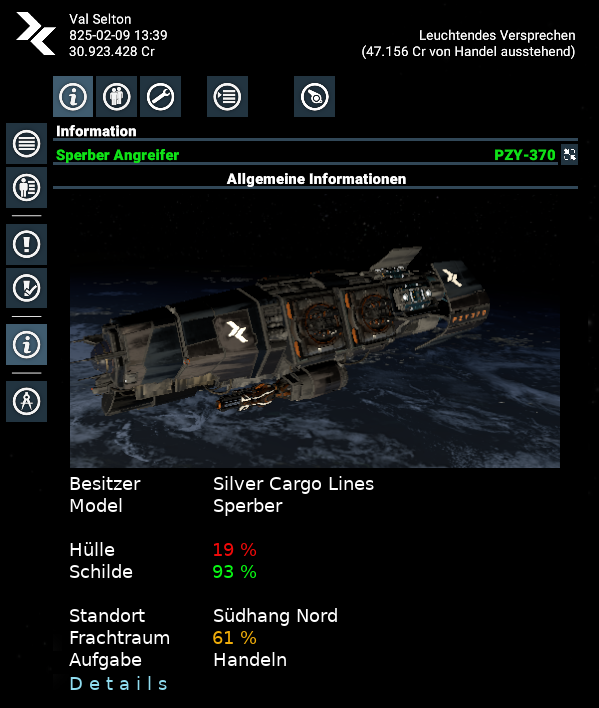Click the Details link
Viewport: 599px width, 708px height.
tap(119, 684)
